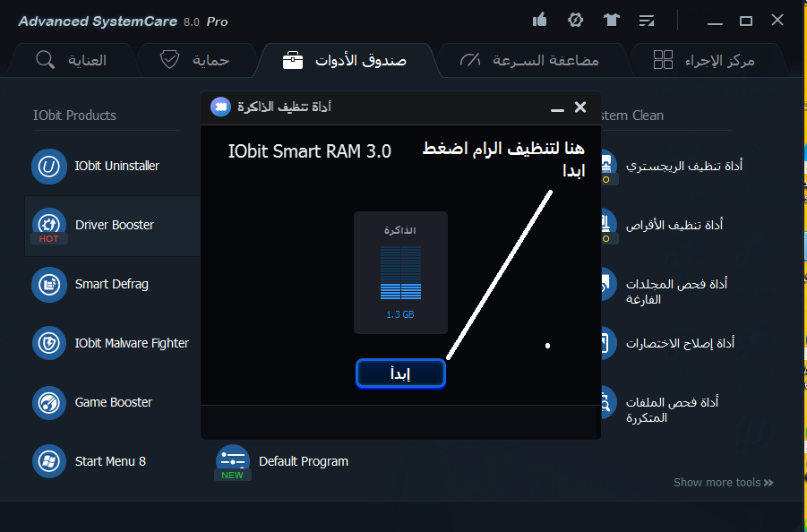Open IObit Malware Fighter label
Screen dimensions: 807x532
pos(132,343)
